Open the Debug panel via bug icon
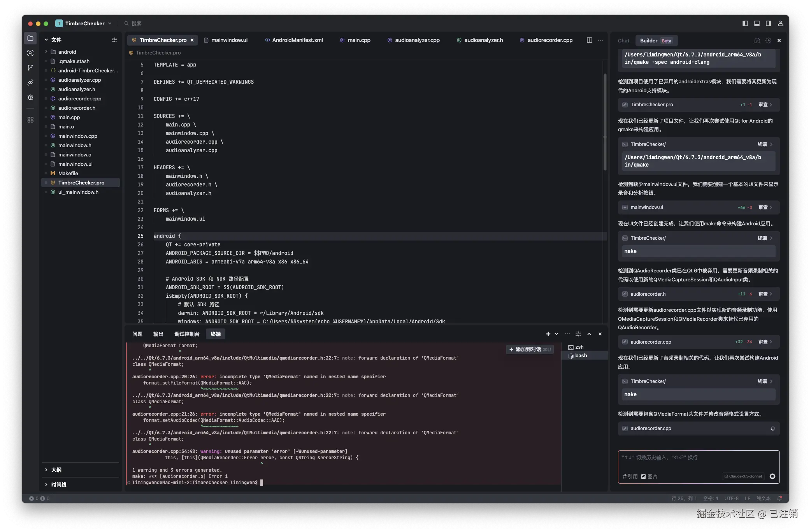The height and width of the screenshot is (532, 811). (x=30, y=98)
